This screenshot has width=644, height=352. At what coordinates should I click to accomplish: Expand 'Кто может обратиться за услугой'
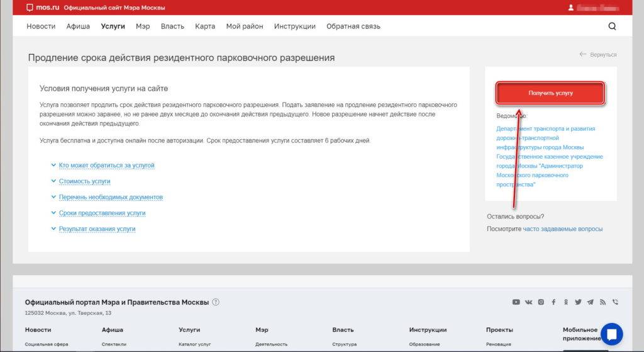pos(106,165)
